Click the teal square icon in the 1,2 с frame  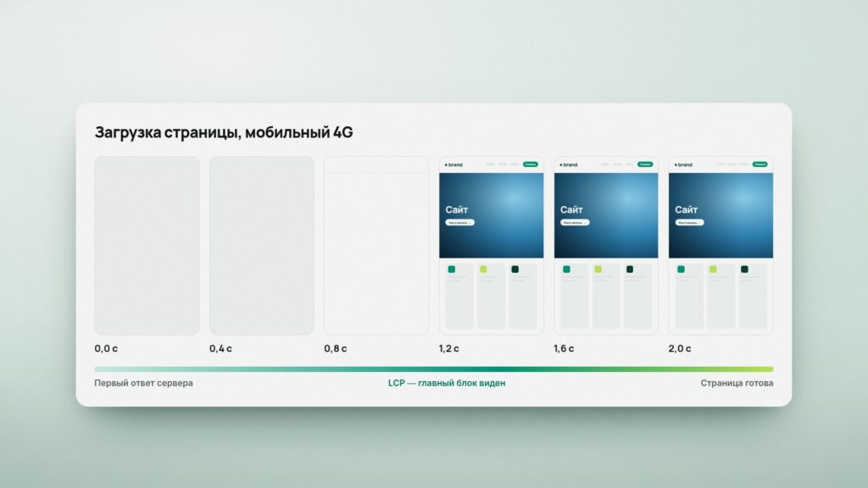452,269
